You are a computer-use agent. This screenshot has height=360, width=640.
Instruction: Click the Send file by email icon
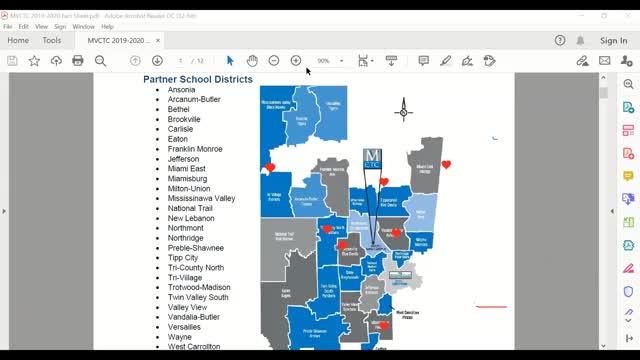(604, 61)
